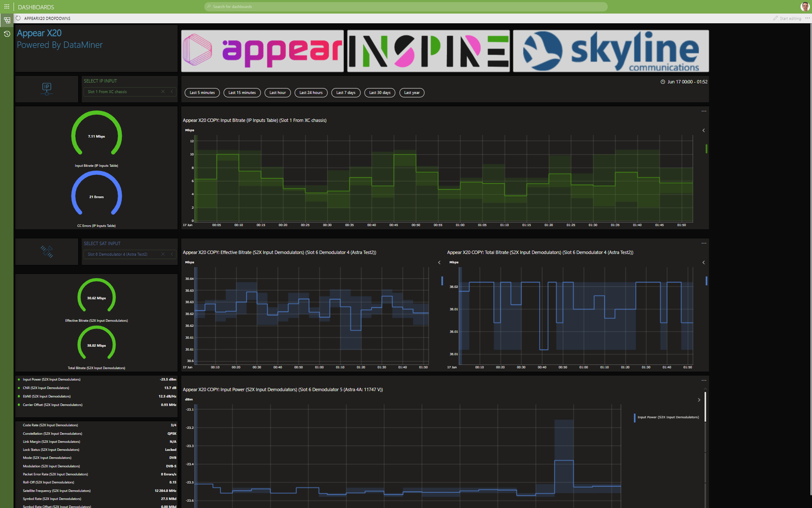Click the dashboard vertical scrollbar at right edge
Screen dimensions: 812x508
(810, 258)
